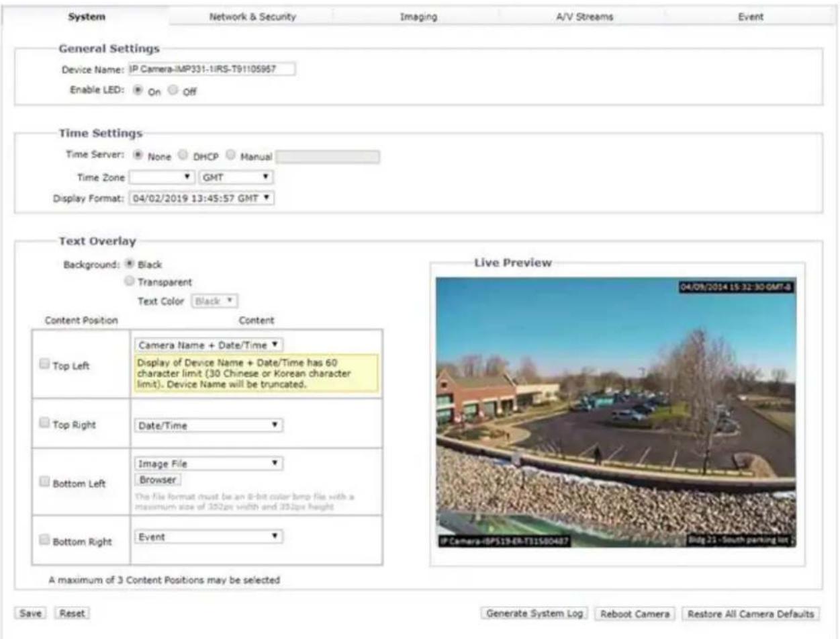Expand the Image File content dropdown
The width and height of the screenshot is (840, 639).
pyautogui.click(x=209, y=463)
